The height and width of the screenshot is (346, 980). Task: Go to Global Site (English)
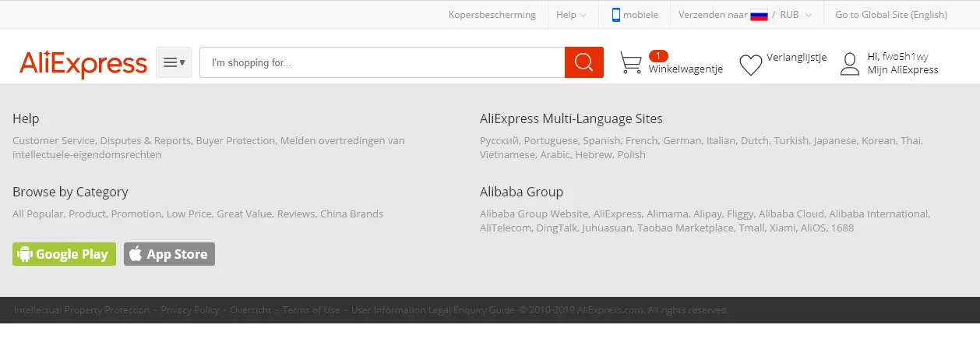(891, 14)
